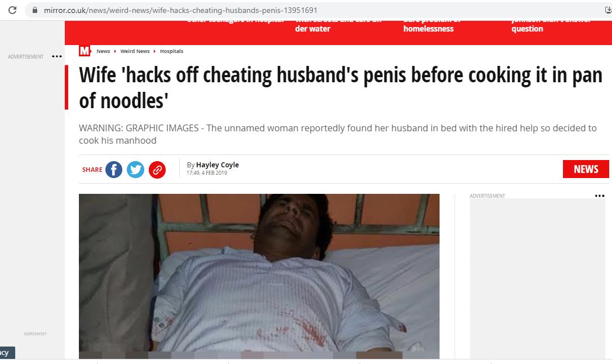Open the privacy tab at the bottom left
Image resolution: width=612 pixels, height=364 pixels.
(x=7, y=353)
